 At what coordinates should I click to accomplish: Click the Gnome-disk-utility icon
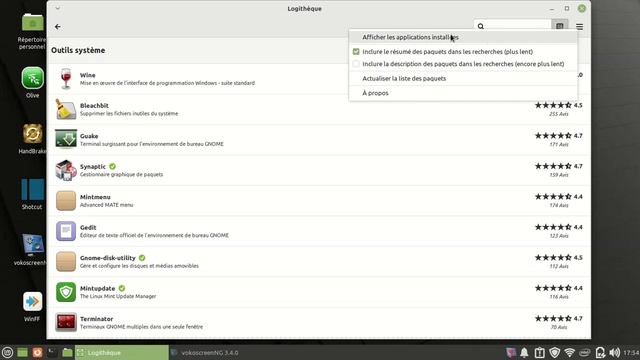pos(66,262)
